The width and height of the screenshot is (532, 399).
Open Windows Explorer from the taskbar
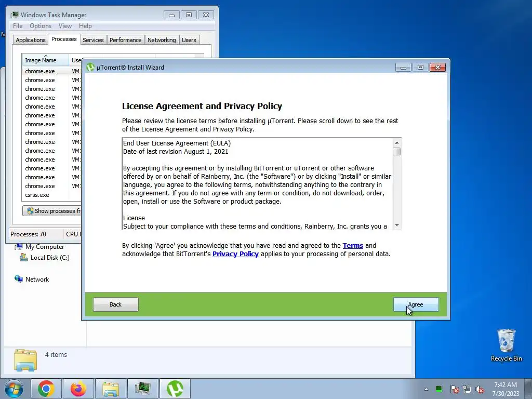[111, 389]
